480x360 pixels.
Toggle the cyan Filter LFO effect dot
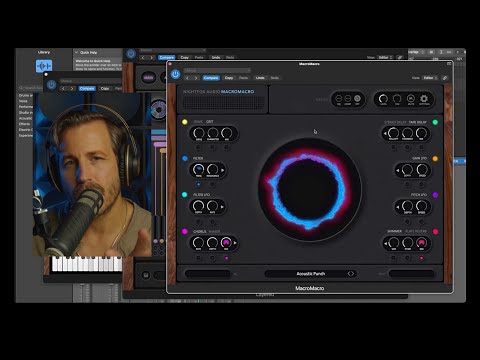(x=185, y=195)
